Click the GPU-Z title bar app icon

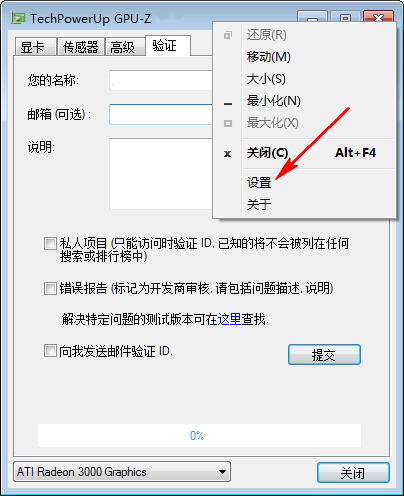[18, 18]
